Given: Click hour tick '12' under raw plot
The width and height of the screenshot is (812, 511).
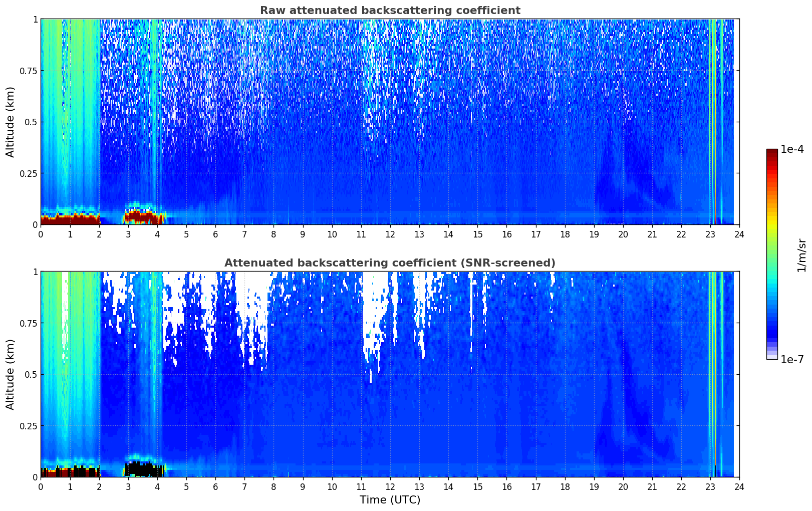Looking at the screenshot, I should point(390,234).
